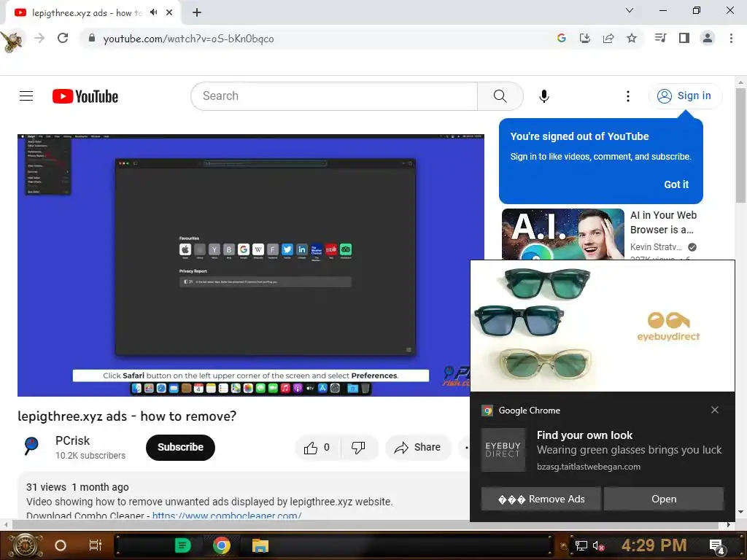Mute the tab via the speaker icon
The width and height of the screenshot is (747, 560).
point(153,12)
